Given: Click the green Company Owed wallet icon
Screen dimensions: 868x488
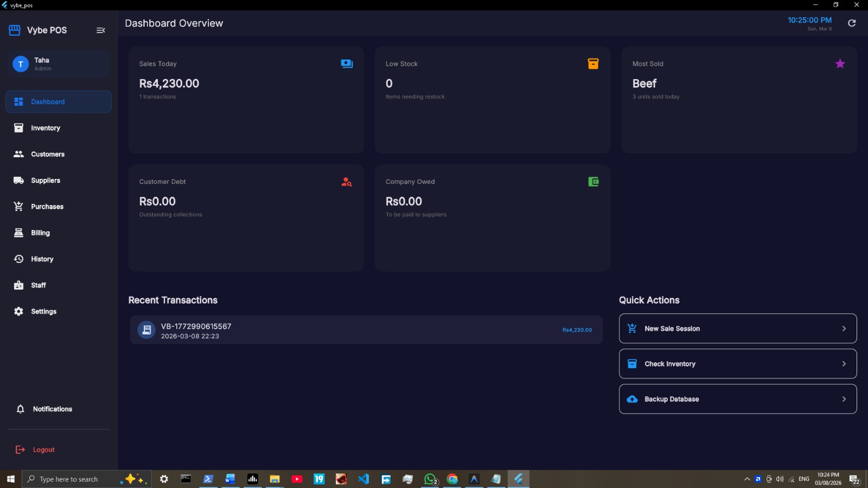Looking at the screenshot, I should (x=593, y=182).
